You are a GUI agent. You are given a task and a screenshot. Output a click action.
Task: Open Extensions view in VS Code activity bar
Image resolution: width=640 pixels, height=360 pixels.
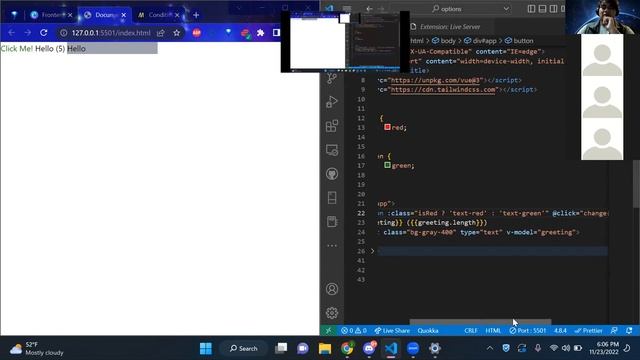tap(332, 126)
